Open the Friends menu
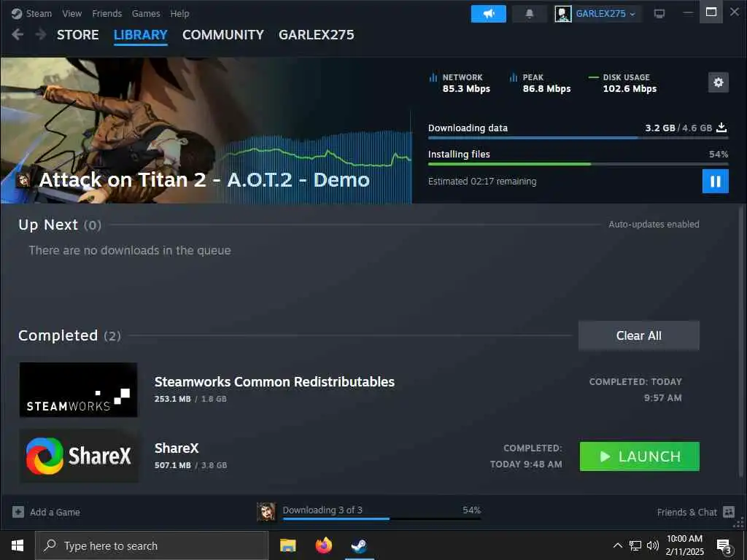747x560 pixels. pyautogui.click(x=107, y=13)
